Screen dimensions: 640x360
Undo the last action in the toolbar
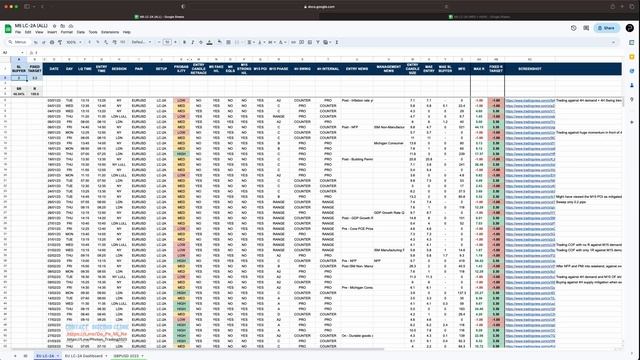click(36, 42)
